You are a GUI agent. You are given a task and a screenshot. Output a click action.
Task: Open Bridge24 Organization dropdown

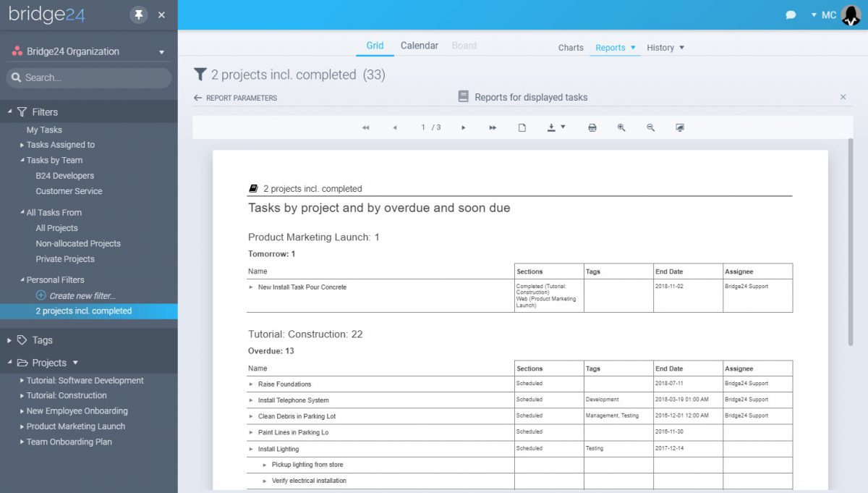[x=161, y=52]
